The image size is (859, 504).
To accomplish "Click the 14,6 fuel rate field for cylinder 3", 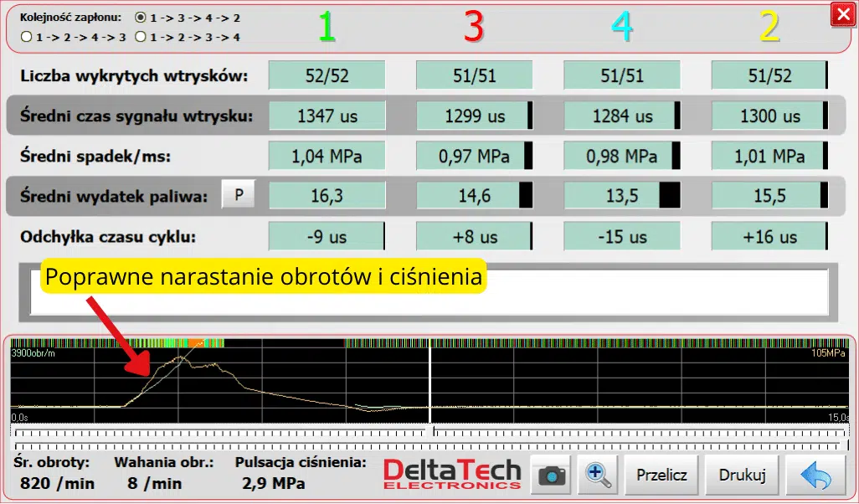I will pyautogui.click(x=473, y=195).
